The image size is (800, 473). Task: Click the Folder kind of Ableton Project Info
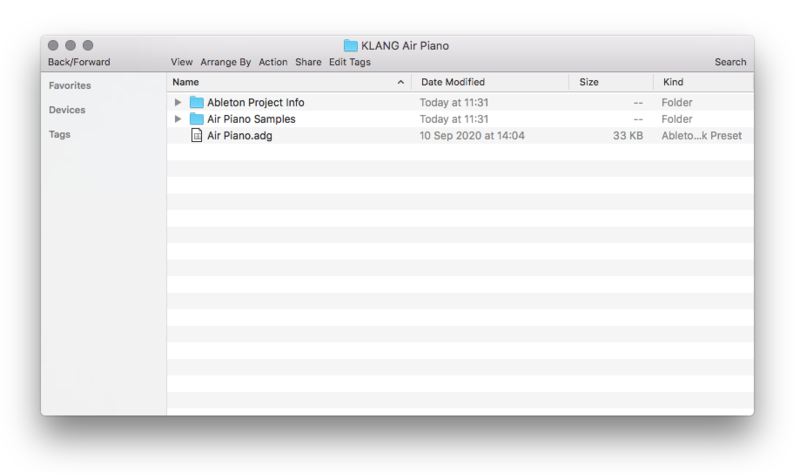click(677, 102)
